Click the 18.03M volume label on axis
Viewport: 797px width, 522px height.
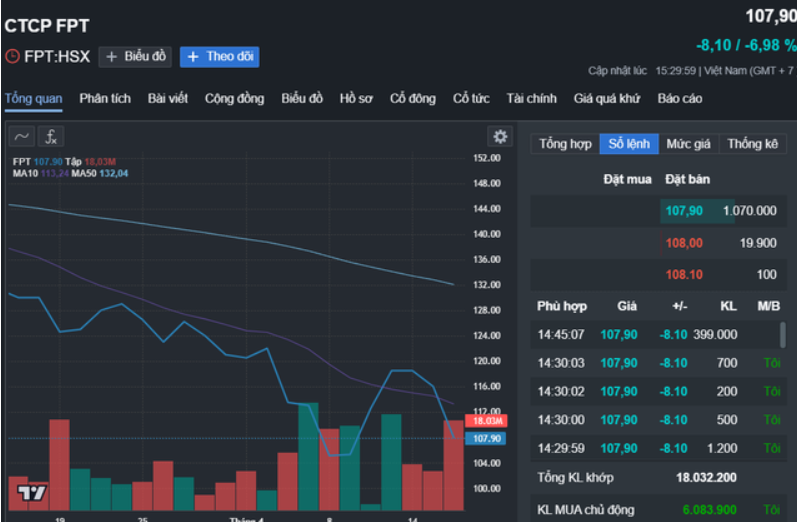(x=486, y=421)
